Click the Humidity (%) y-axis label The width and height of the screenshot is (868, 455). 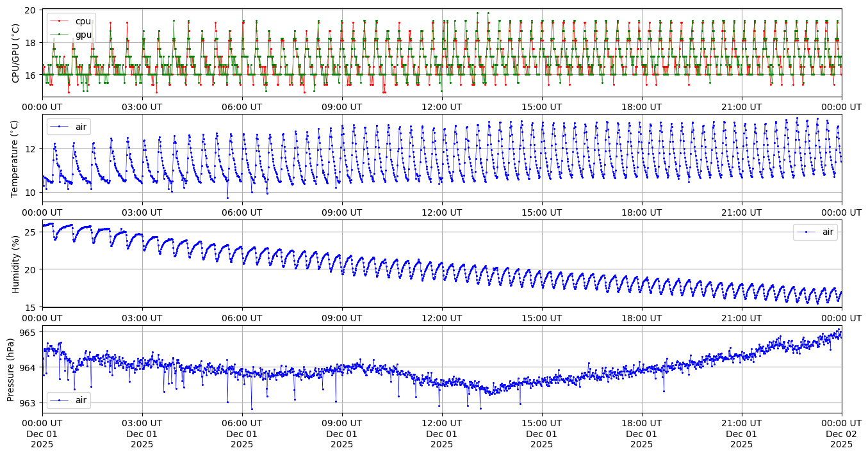tap(16, 264)
